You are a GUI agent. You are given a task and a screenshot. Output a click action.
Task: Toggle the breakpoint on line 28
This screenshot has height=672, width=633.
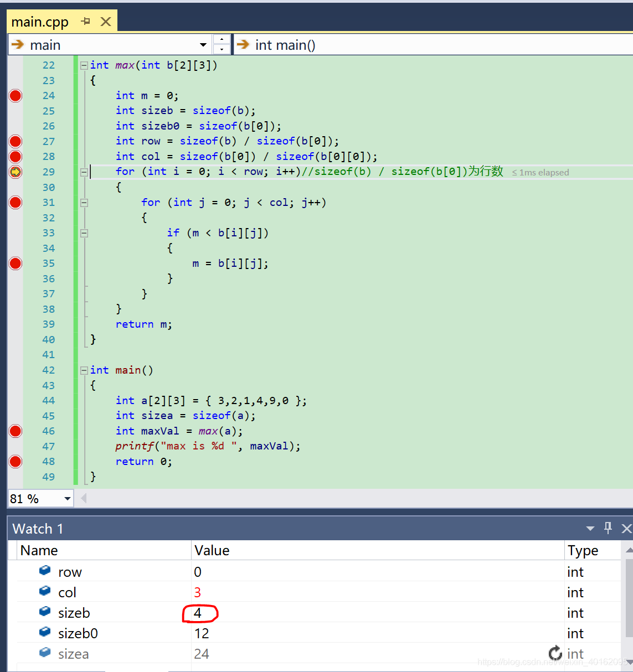pos(16,157)
